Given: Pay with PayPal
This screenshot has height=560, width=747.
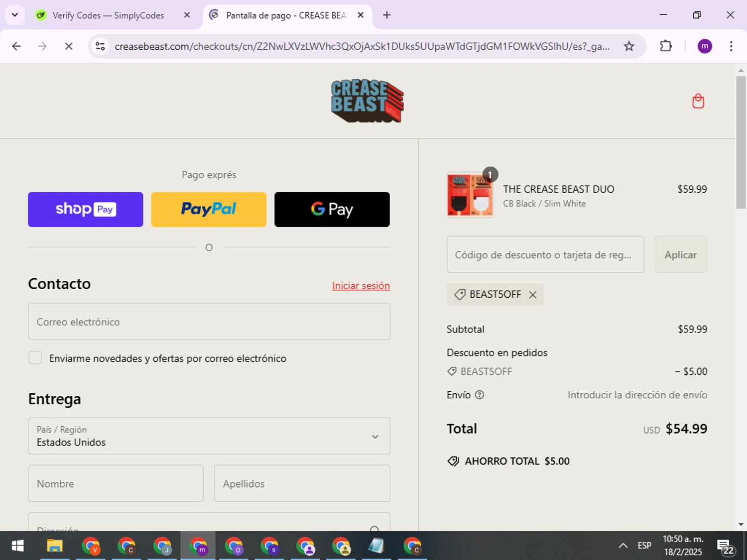Looking at the screenshot, I should click(209, 210).
